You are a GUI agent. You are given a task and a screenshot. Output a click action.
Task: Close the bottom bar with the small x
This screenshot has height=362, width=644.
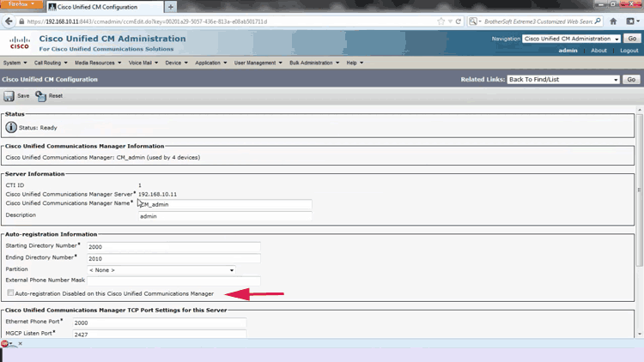[20, 343]
